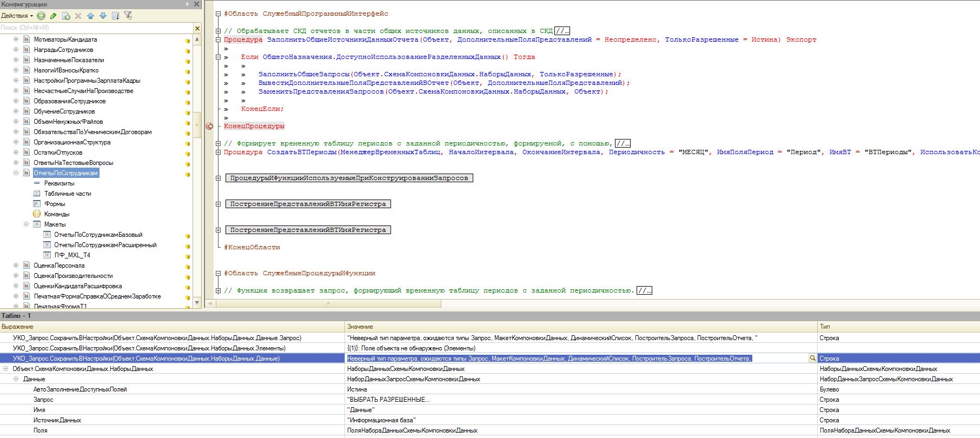Select the ОтчетыПоСотрудникамБазовый template
Screen dimensions: 980x438
click(x=98, y=235)
